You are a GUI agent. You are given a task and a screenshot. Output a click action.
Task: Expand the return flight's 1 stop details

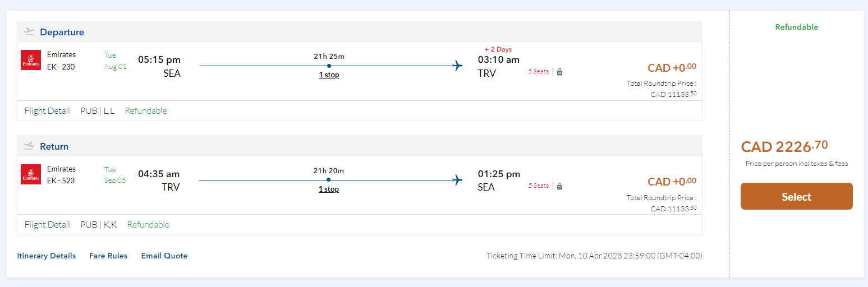[x=329, y=189]
